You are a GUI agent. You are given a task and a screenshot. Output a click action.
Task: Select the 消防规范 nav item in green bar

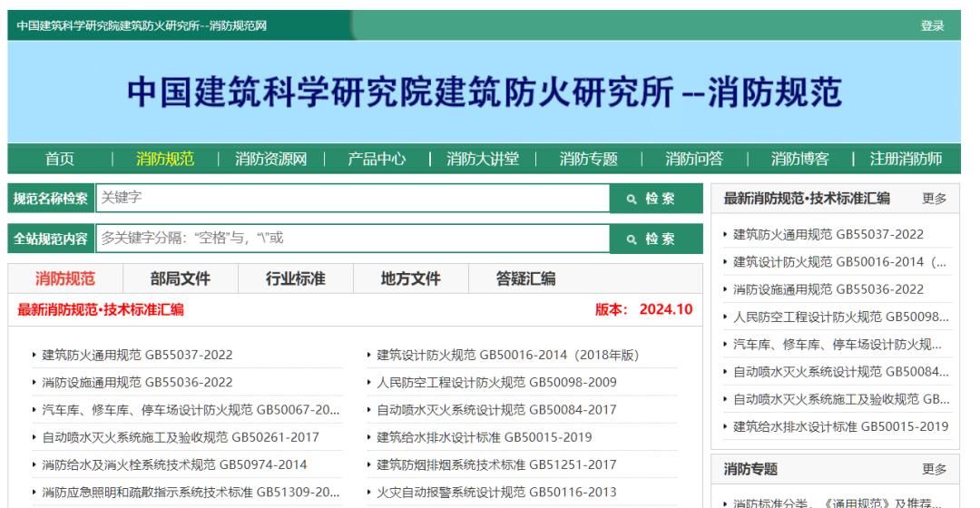165,159
